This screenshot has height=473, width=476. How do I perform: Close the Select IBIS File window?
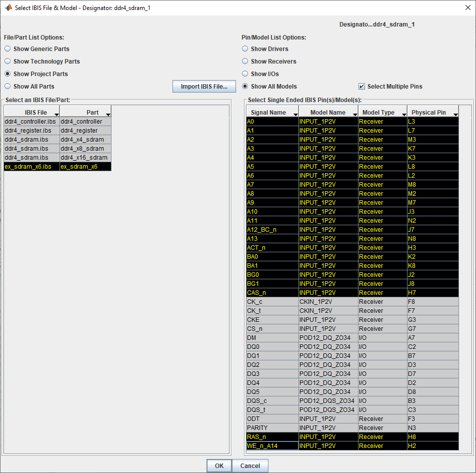(468, 8)
